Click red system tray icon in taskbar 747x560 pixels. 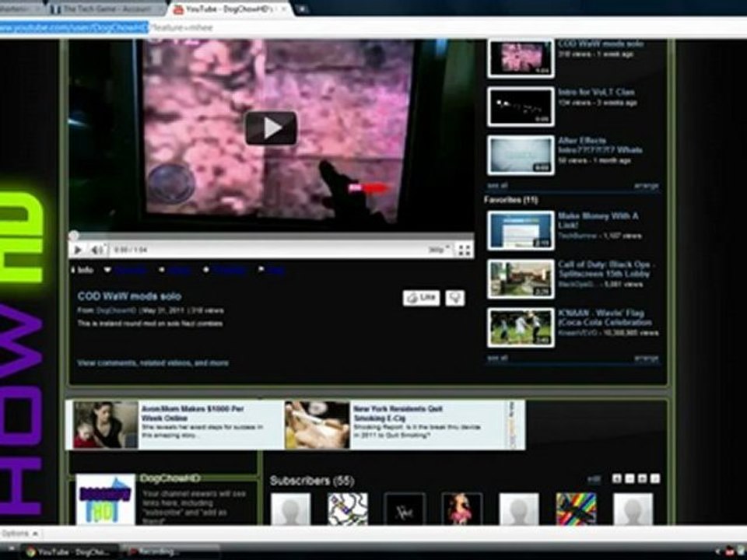[x=729, y=552]
